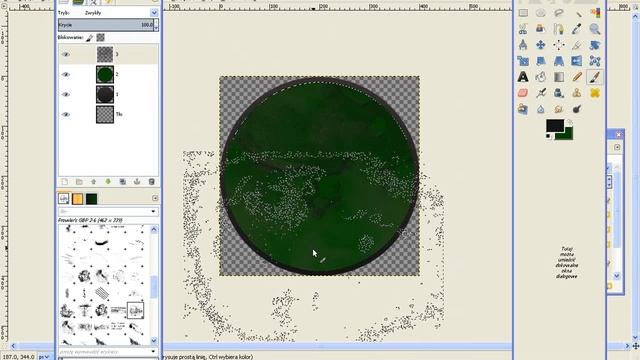This screenshot has height=360, width=640.
Task: Switch to the Brushes tab
Action: (x=64, y=198)
